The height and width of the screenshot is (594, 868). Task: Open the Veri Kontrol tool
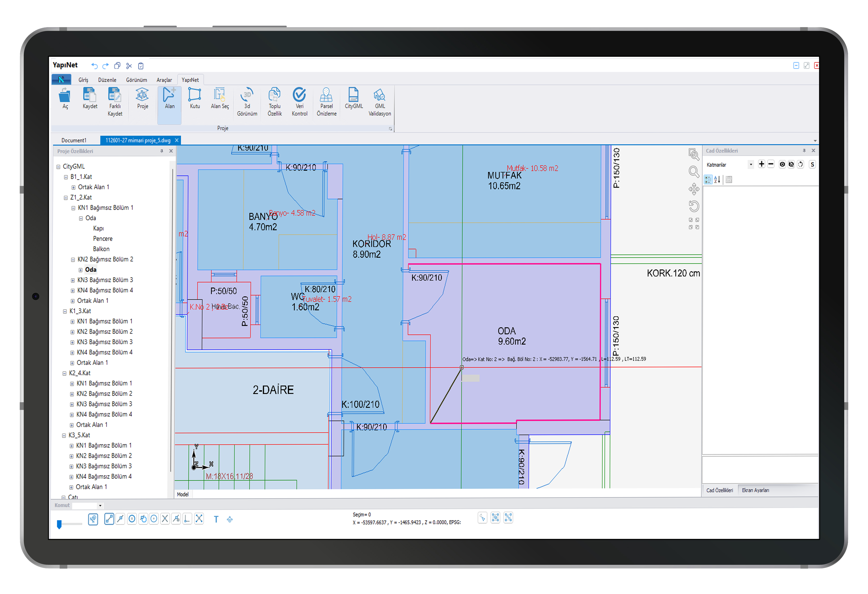(299, 96)
